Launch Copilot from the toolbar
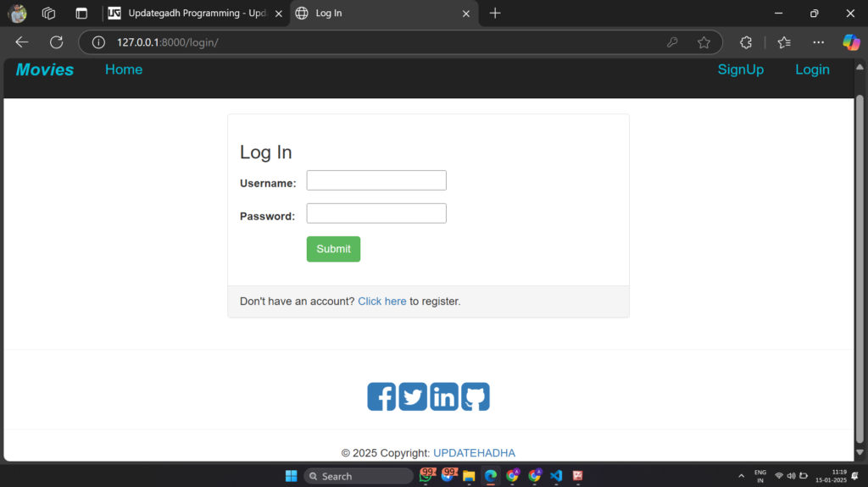This screenshot has width=868, height=487. point(851,42)
